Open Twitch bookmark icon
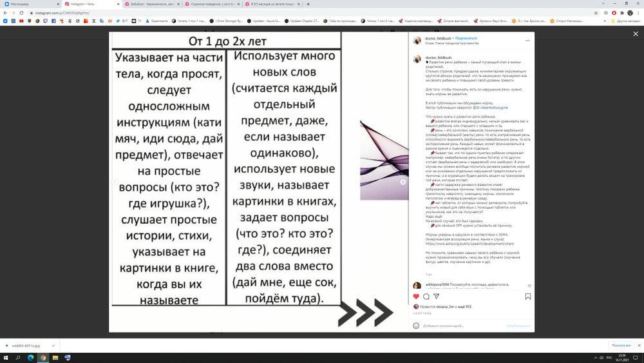Screen dimensions: 644x363 pyautogui.click(x=45, y=21)
